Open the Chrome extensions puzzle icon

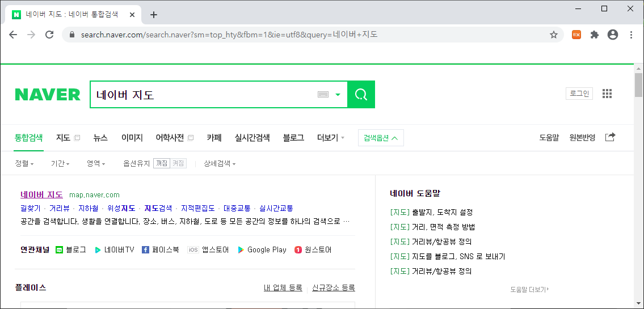click(594, 35)
